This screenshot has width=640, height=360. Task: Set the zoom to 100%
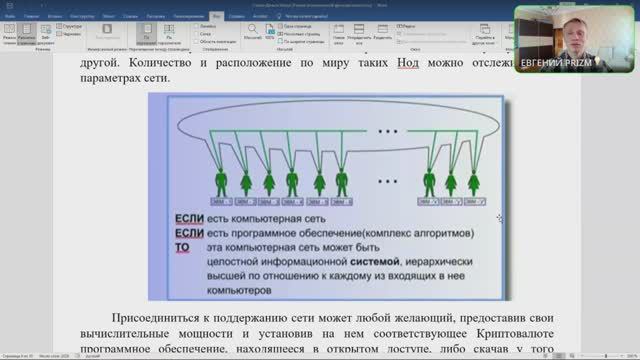click(x=270, y=32)
